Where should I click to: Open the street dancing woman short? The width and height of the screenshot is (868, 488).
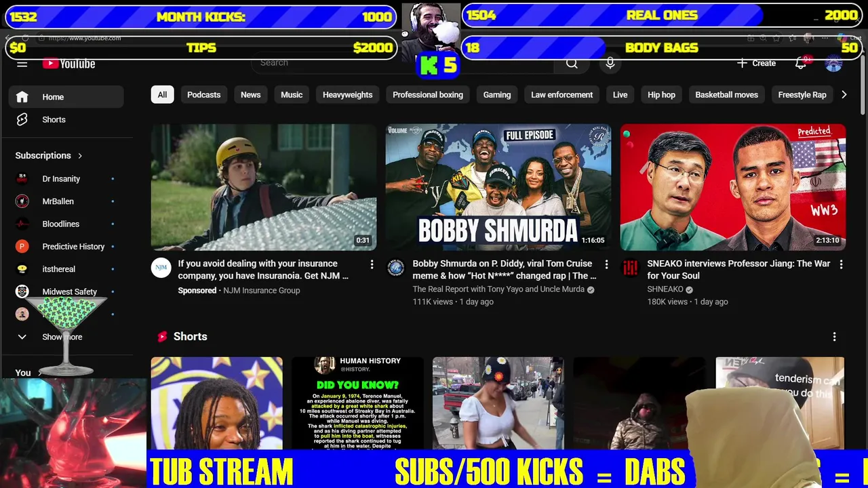pos(498,403)
